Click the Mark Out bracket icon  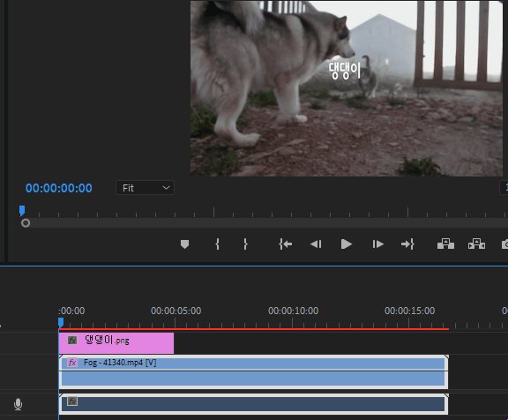(245, 244)
